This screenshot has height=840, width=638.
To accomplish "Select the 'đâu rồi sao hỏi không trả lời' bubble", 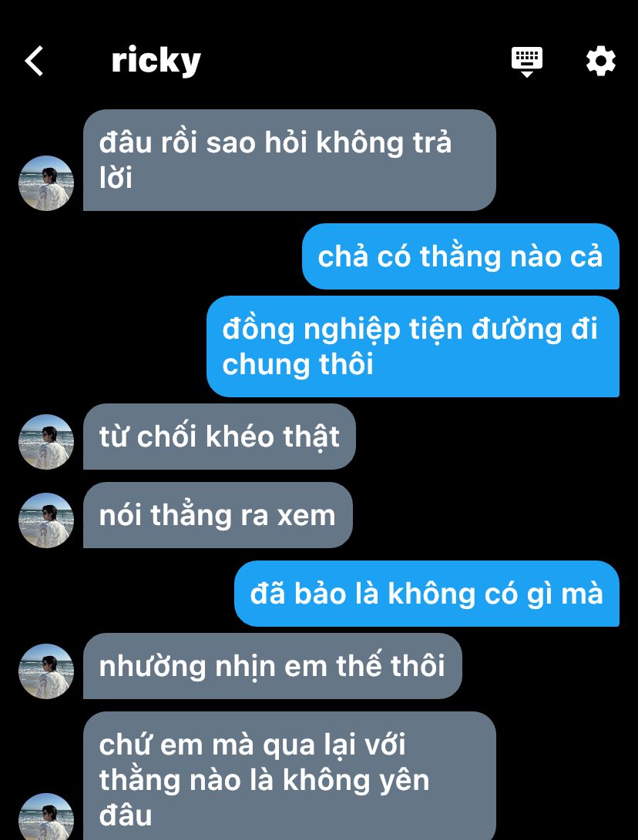I will [290, 160].
